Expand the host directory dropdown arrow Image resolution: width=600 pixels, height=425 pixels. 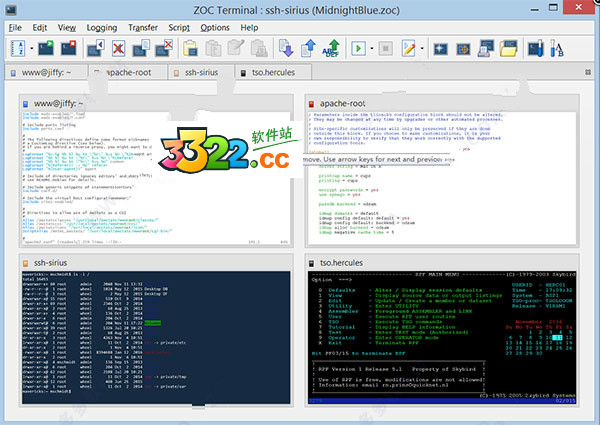click(32, 49)
